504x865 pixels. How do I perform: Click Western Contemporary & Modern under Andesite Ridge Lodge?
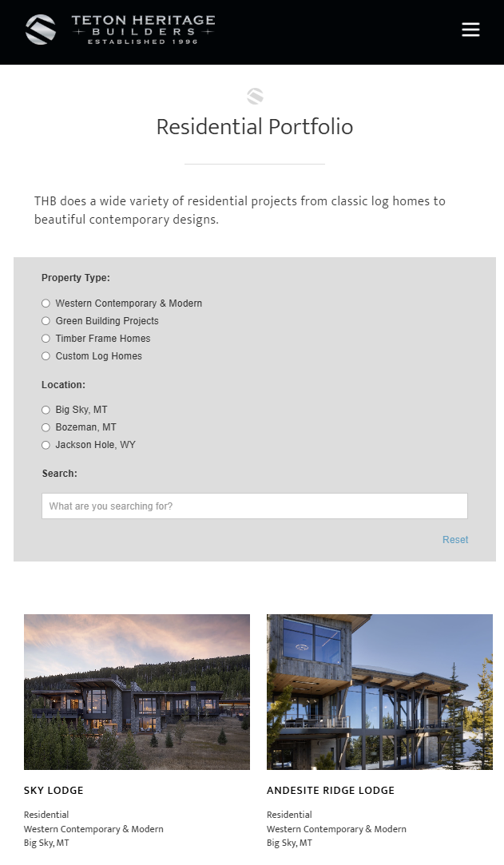point(336,828)
